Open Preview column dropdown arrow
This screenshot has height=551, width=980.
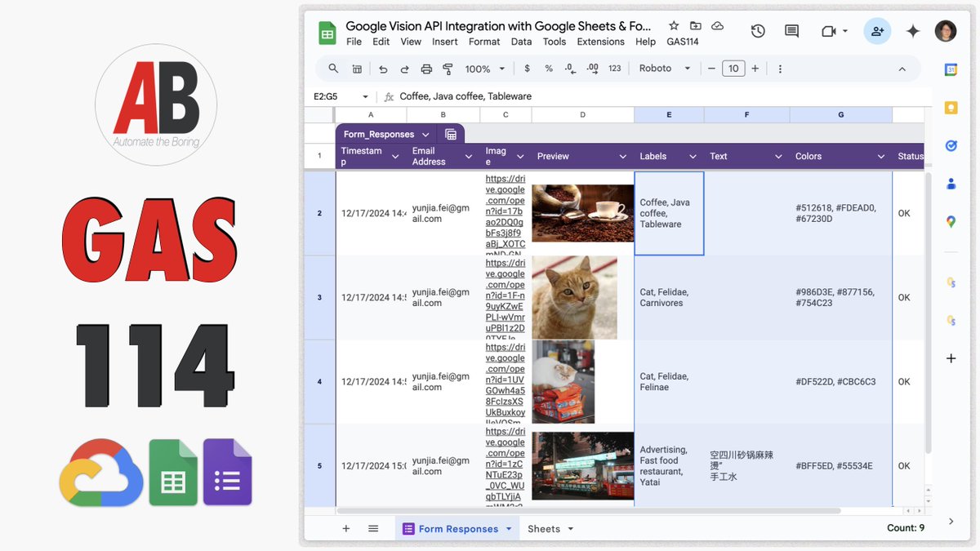pos(622,156)
